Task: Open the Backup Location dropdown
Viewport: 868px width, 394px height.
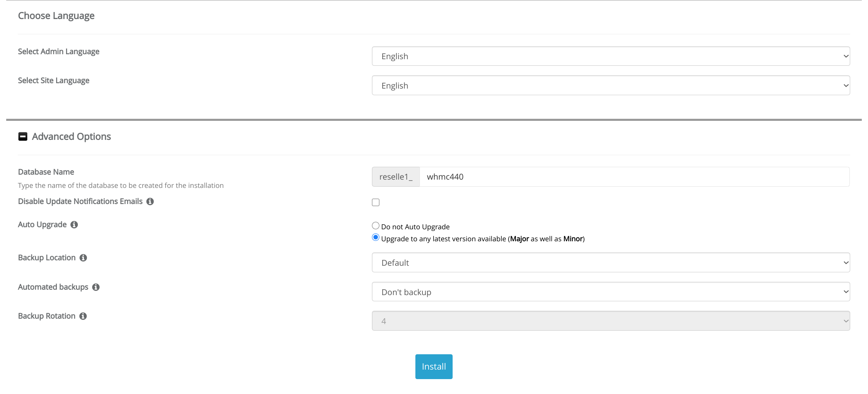Action: (x=610, y=263)
